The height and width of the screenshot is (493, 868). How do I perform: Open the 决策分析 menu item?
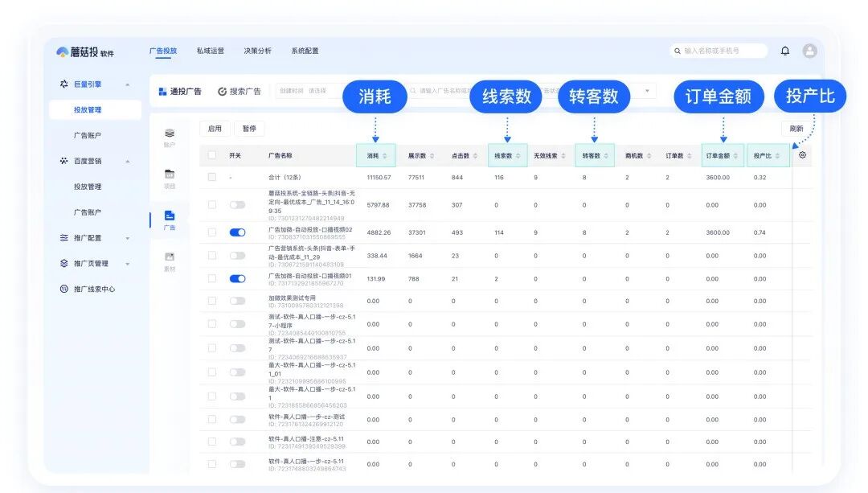click(x=260, y=50)
